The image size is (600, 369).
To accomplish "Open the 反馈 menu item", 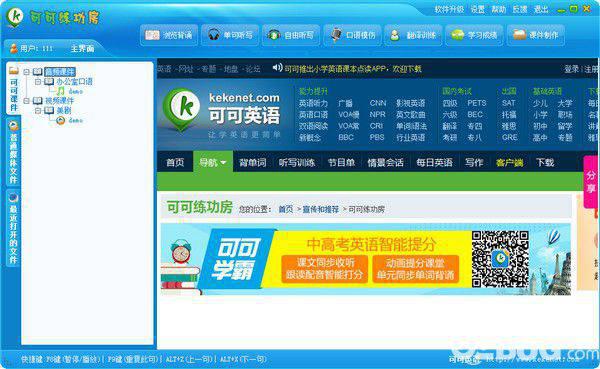I will tap(520, 9).
